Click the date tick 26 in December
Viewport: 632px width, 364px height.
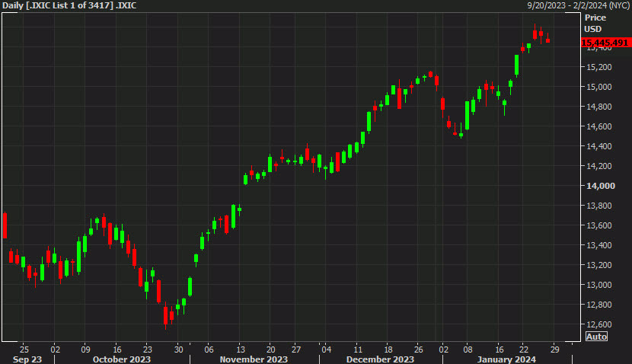click(x=419, y=350)
